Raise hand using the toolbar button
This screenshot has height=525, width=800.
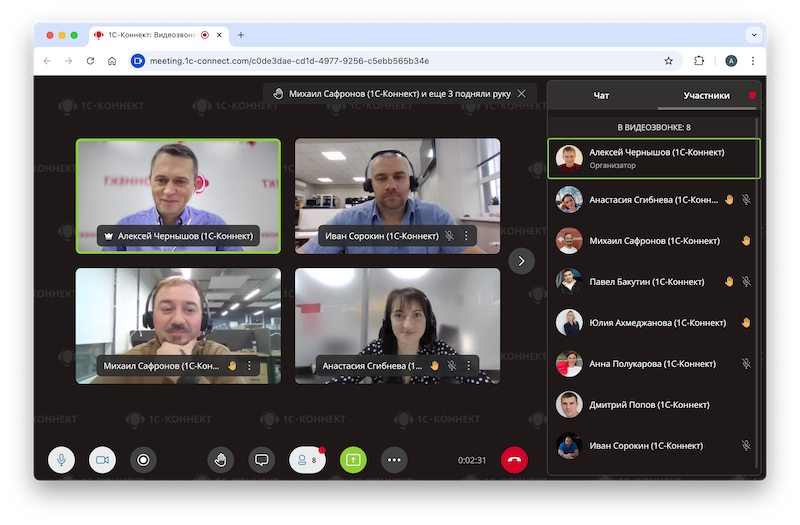(x=221, y=460)
